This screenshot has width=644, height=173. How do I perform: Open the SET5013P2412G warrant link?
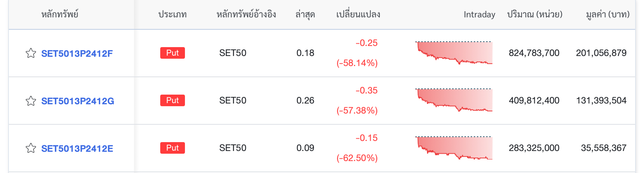pos(78,101)
